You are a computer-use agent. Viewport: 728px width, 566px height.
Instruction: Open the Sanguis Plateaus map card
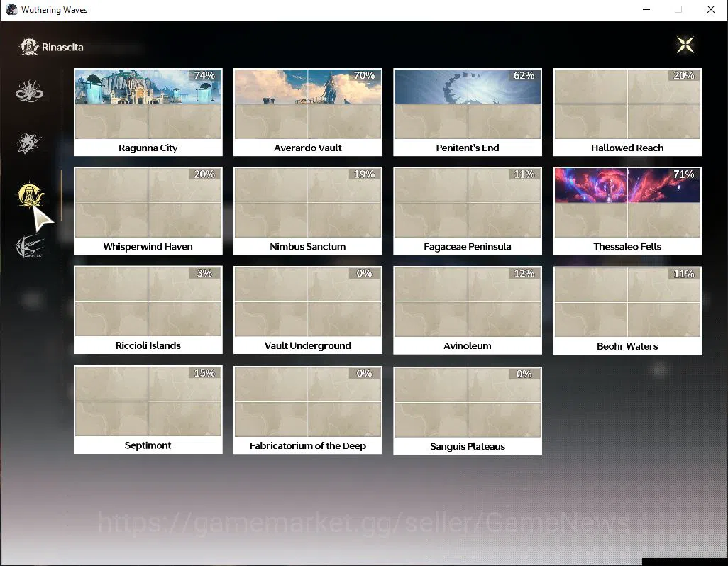click(468, 410)
